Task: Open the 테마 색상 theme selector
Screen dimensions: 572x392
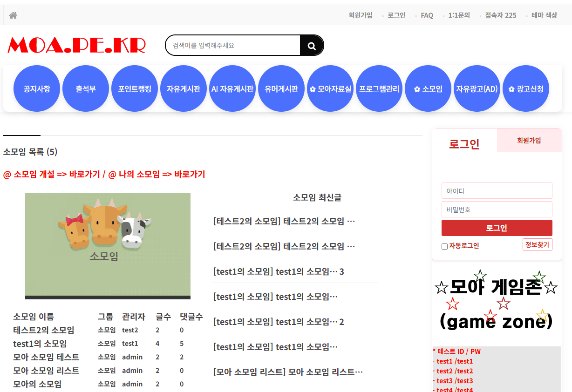Action: [544, 15]
